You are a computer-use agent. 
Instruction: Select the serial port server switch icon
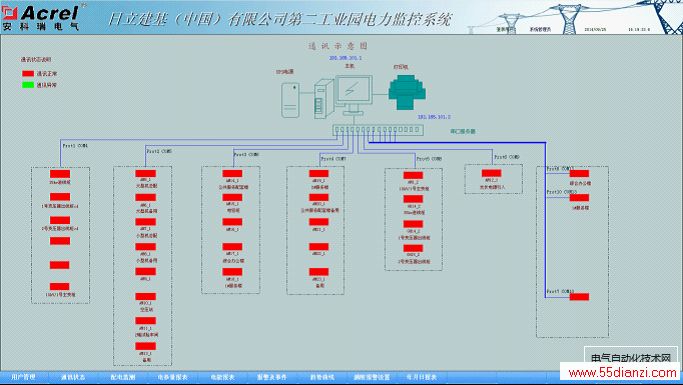378,130
